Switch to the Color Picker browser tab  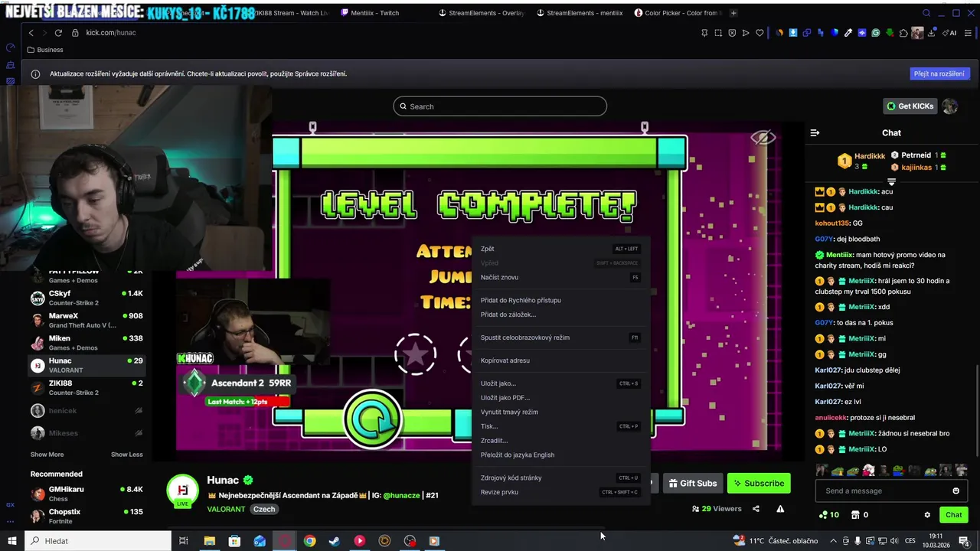677,13
